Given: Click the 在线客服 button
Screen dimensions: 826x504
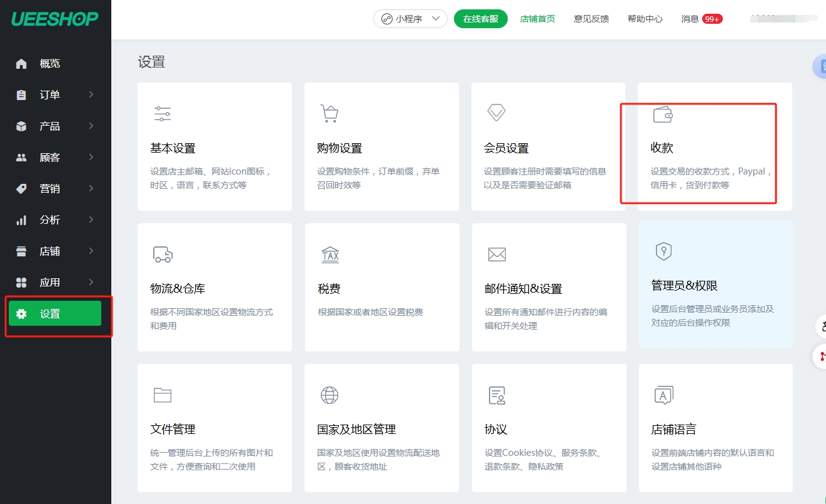Looking at the screenshot, I should [x=480, y=19].
